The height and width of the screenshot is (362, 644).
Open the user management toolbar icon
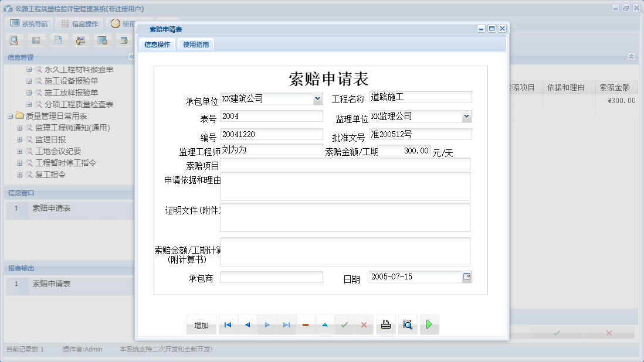pyautogui.click(x=81, y=40)
